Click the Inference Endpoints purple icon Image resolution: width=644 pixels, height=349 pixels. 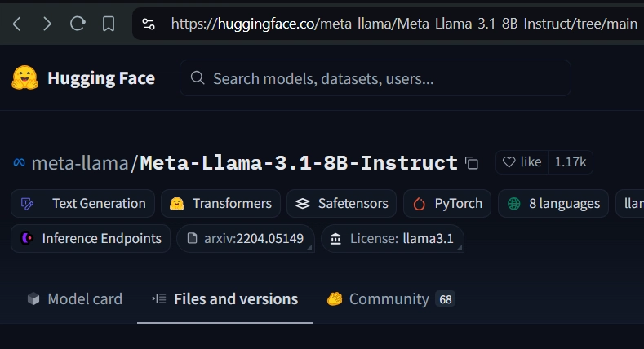click(x=27, y=238)
